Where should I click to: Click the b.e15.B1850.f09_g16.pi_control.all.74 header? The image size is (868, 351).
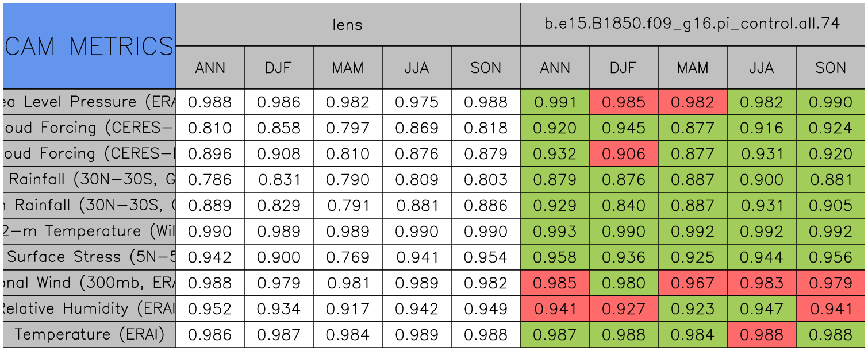click(x=692, y=24)
